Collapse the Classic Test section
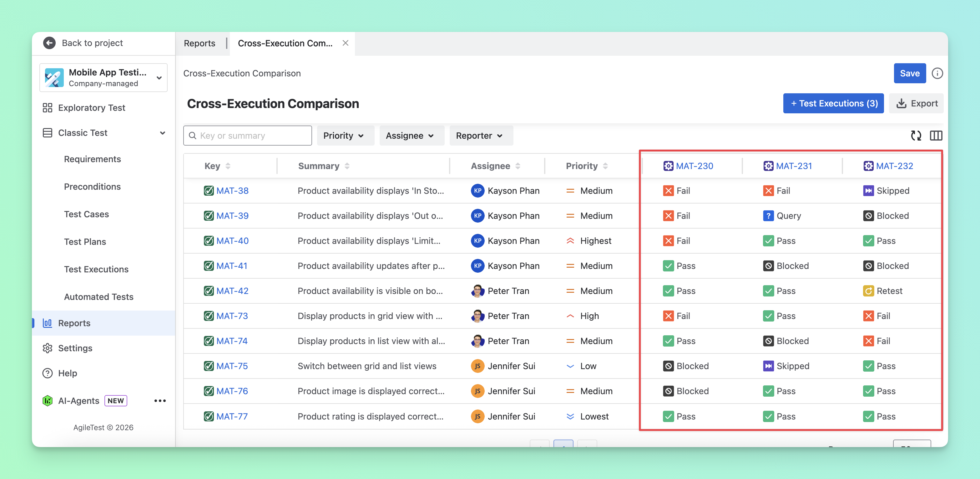This screenshot has width=980, height=479. 162,133
